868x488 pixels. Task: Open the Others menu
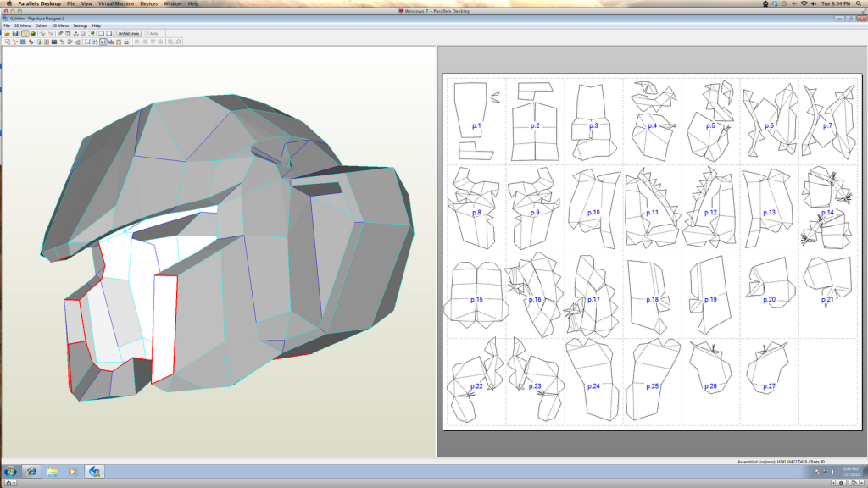(x=42, y=25)
